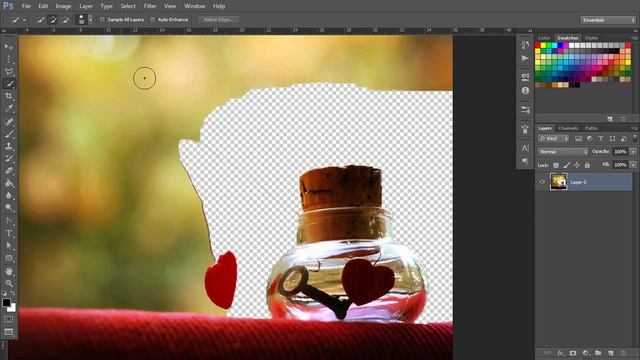Open the Character panel icon
Image resolution: width=640 pixels, height=360 pixels.
point(525,148)
